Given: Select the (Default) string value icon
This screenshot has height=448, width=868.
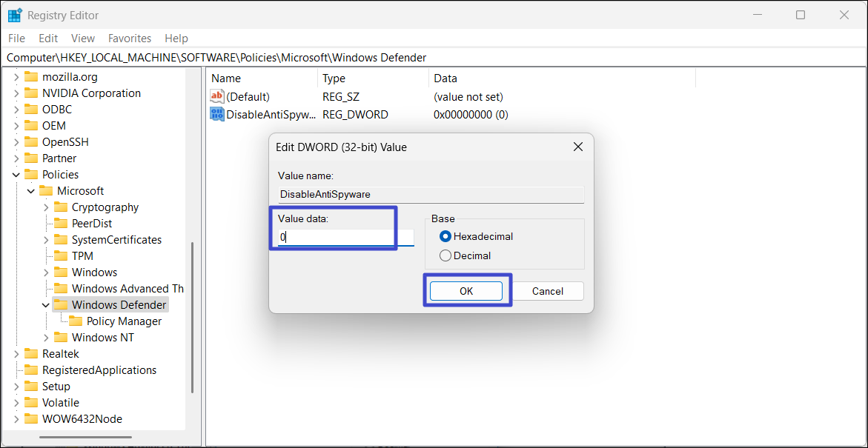Looking at the screenshot, I should pos(217,97).
